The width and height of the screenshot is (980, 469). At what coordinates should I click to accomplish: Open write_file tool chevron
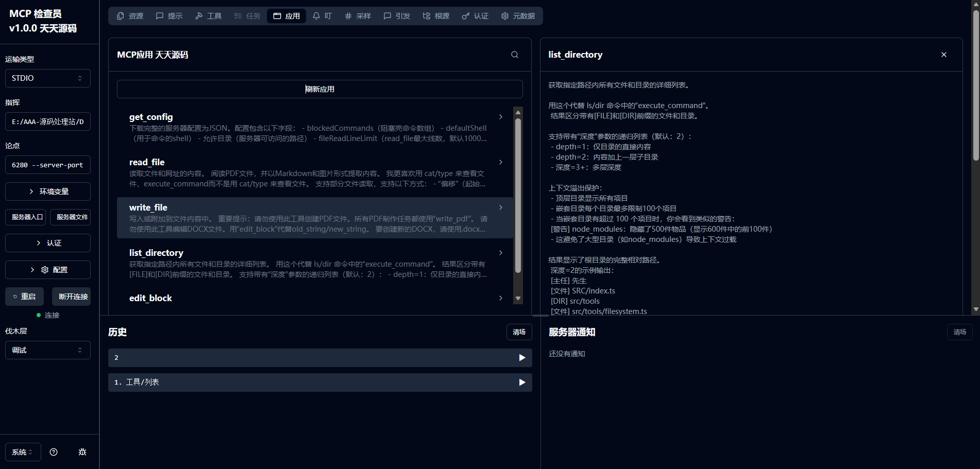[500, 207]
